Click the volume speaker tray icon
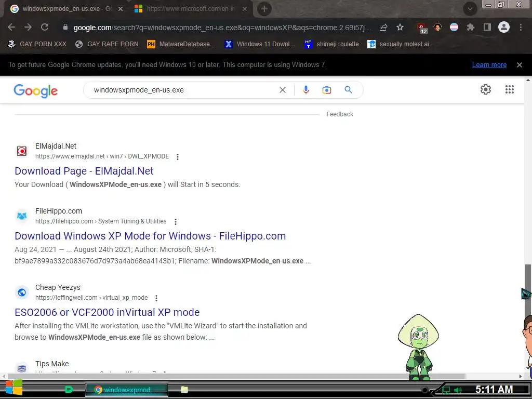Image resolution: width=532 pixels, height=399 pixels. [458, 390]
